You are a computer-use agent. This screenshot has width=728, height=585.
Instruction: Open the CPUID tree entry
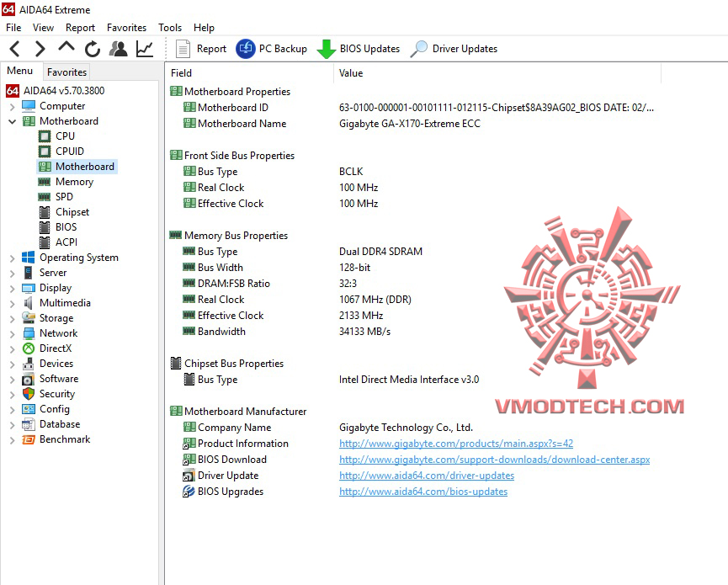coord(70,152)
